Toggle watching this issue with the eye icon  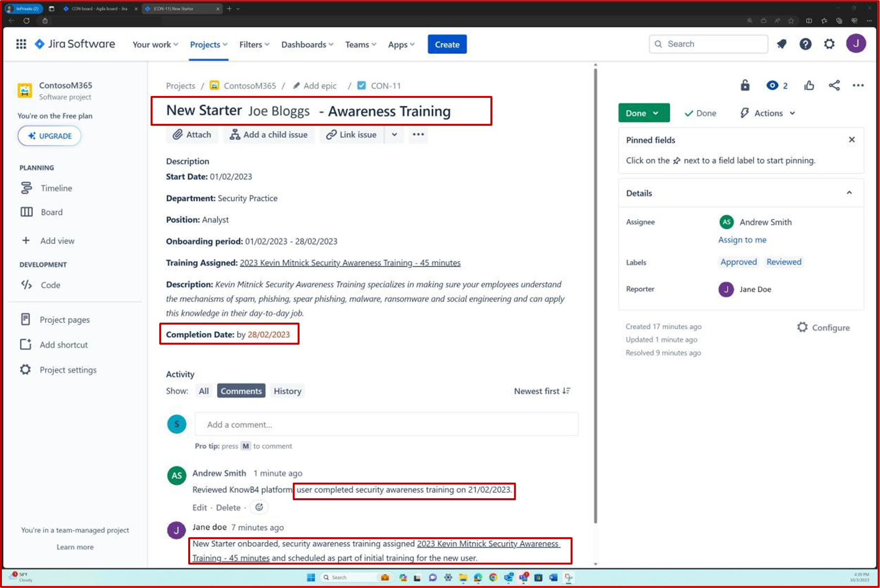point(772,85)
